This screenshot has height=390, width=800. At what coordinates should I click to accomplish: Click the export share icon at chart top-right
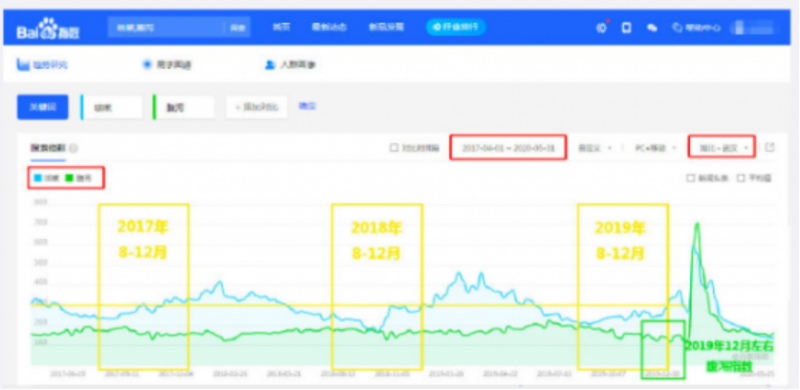pyautogui.click(x=769, y=148)
